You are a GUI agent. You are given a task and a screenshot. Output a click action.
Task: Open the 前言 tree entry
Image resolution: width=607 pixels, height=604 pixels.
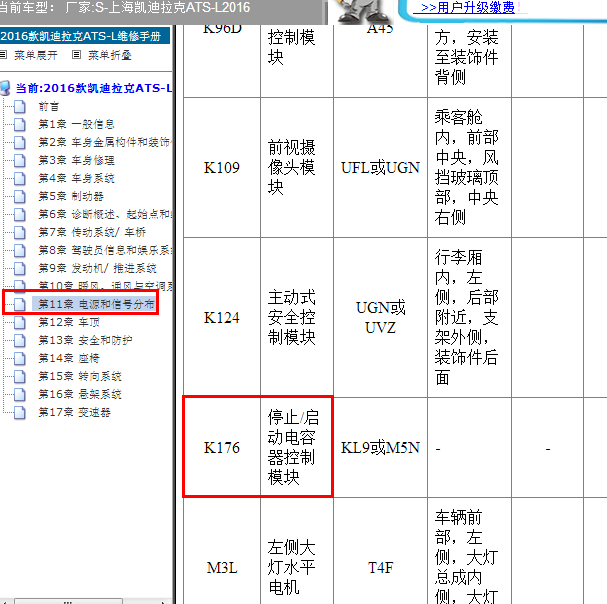49,106
